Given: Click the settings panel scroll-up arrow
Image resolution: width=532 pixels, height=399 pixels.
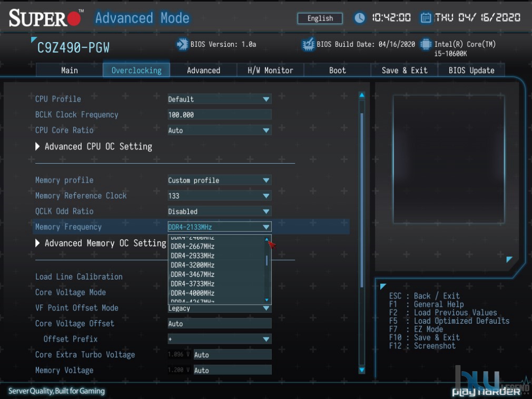Looking at the screenshot, I should pos(362,95).
